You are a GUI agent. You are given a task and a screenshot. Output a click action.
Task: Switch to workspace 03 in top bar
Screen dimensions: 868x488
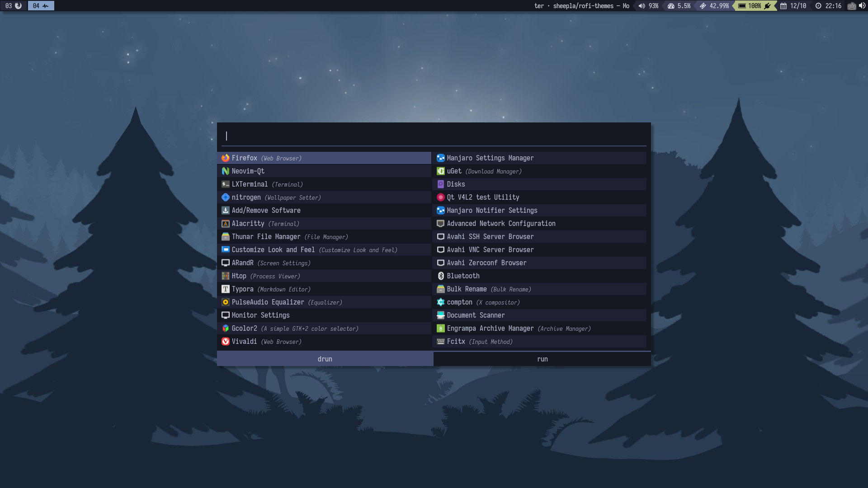pos(13,6)
